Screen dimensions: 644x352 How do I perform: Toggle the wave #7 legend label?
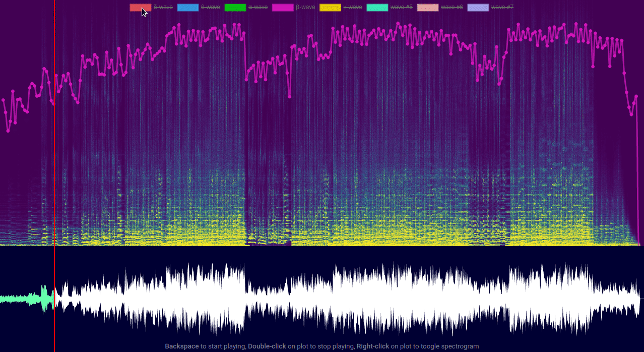pos(502,8)
